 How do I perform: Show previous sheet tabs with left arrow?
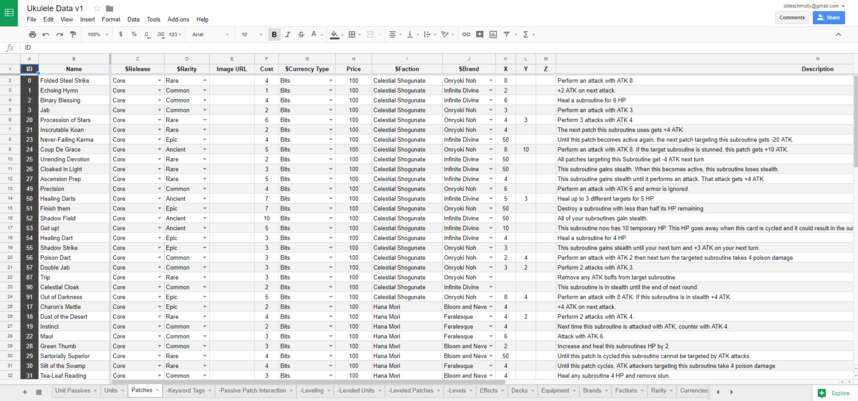pos(718,392)
